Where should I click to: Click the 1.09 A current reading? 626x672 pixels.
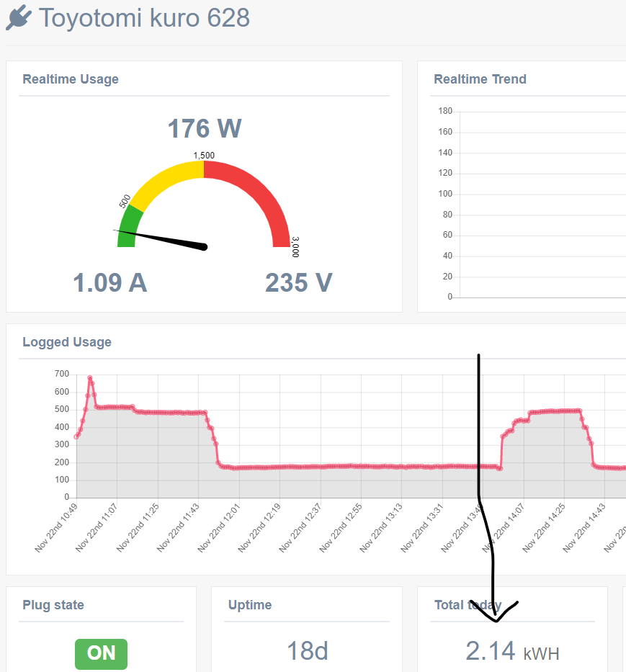[x=110, y=283]
